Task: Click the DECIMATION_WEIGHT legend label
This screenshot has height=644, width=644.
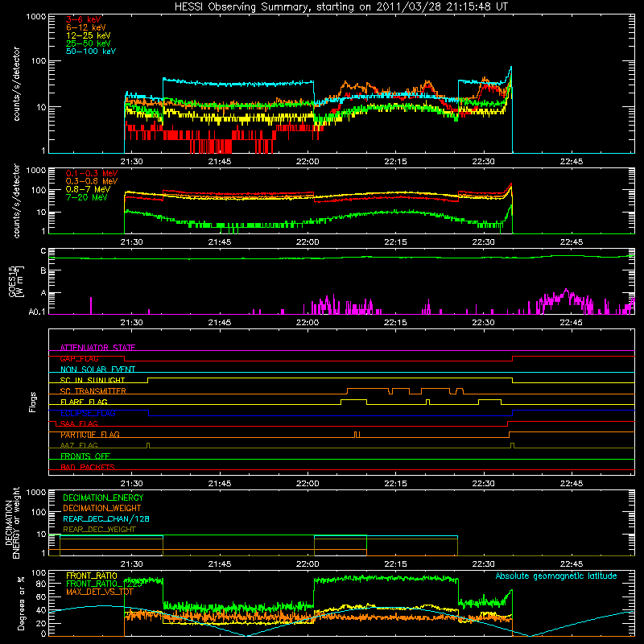Action: click(x=102, y=509)
